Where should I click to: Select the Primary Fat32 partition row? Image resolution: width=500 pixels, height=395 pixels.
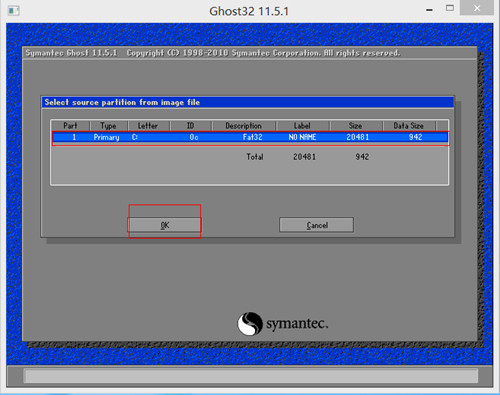tap(251, 137)
